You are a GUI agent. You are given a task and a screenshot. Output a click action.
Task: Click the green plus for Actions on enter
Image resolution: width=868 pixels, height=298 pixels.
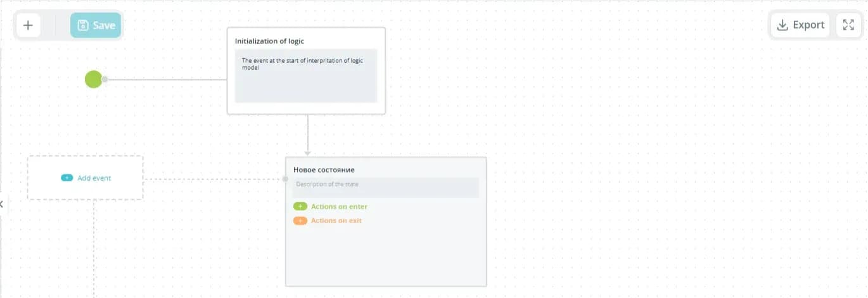pyautogui.click(x=300, y=207)
